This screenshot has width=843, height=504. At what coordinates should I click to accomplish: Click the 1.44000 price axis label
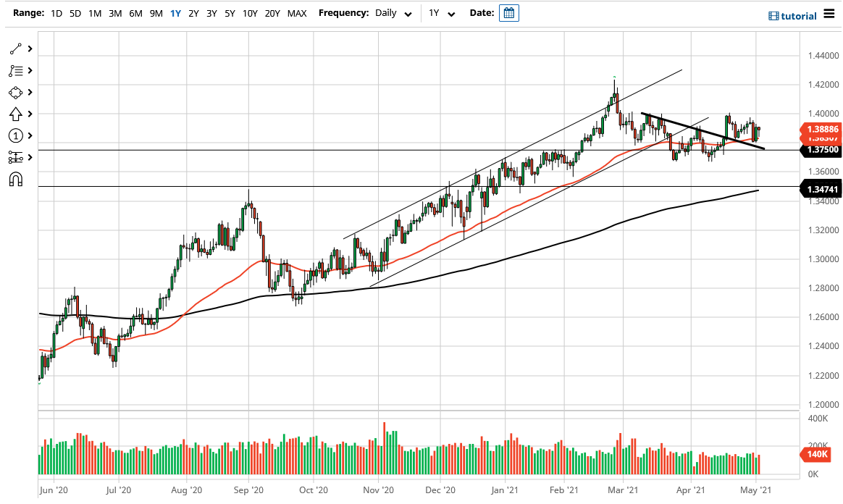(x=823, y=55)
